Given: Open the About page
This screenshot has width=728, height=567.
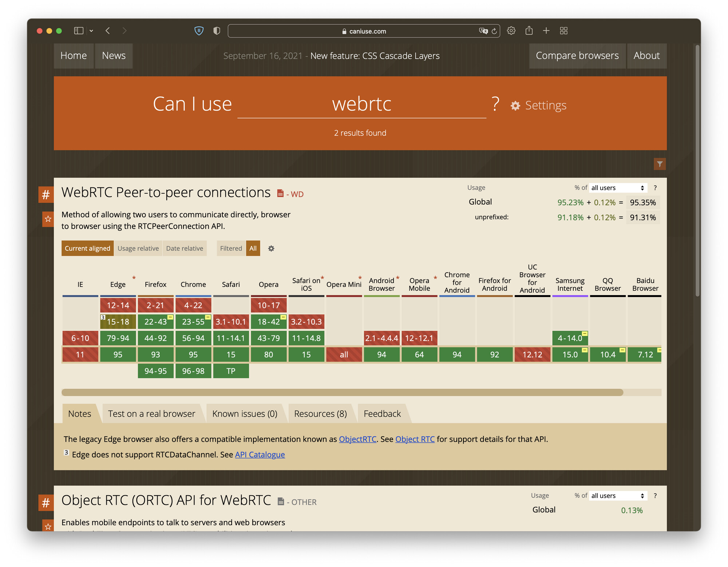Looking at the screenshot, I should click(x=646, y=56).
